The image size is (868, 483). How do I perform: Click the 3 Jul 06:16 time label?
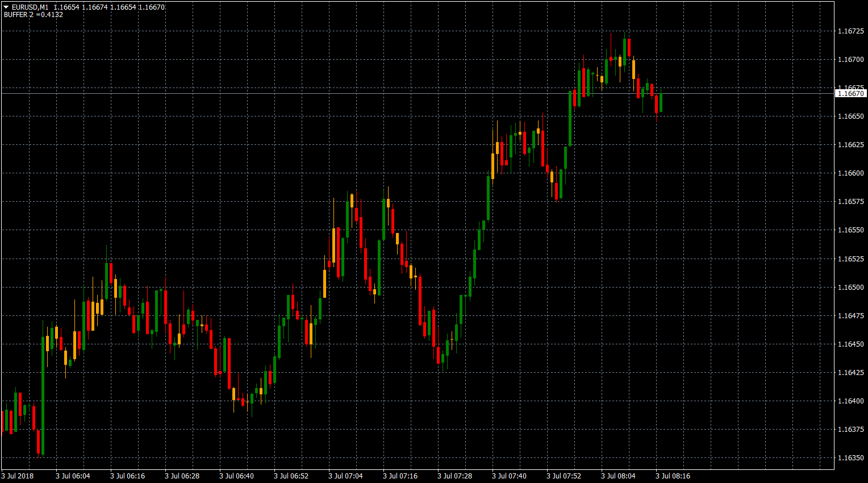click(127, 476)
